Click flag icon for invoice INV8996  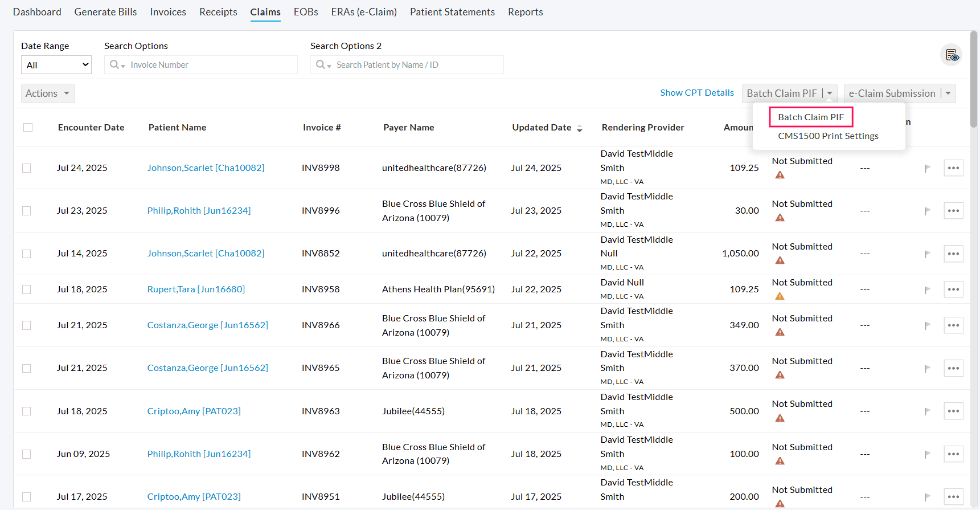click(x=927, y=211)
